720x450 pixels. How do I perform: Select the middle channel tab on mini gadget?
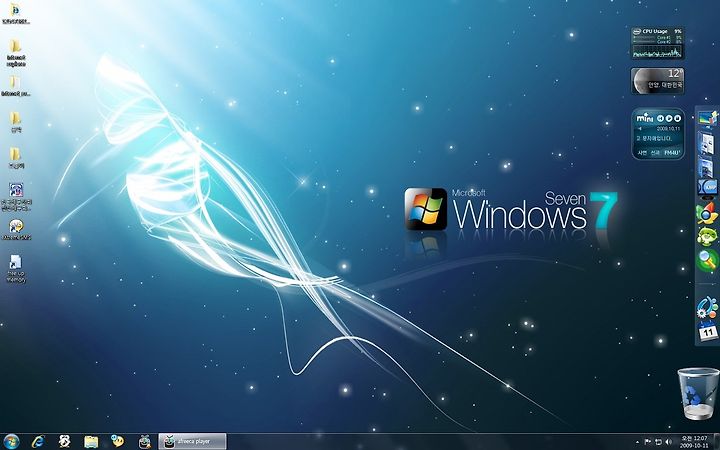pyautogui.click(x=655, y=152)
